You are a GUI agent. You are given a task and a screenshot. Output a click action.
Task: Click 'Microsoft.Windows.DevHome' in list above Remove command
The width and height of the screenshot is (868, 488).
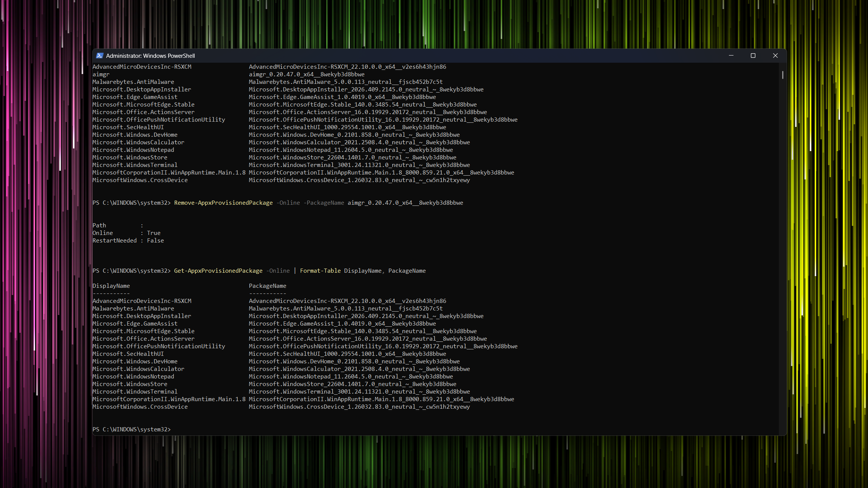135,135
